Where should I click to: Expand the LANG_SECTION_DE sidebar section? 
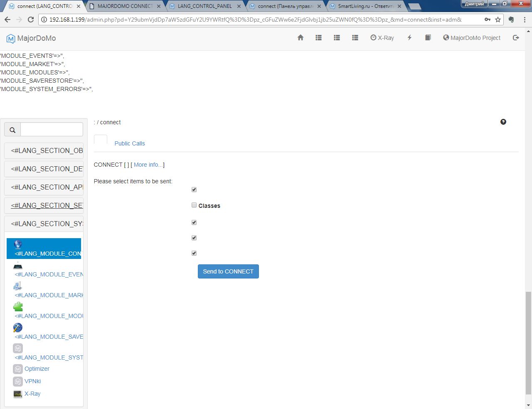pos(44,169)
